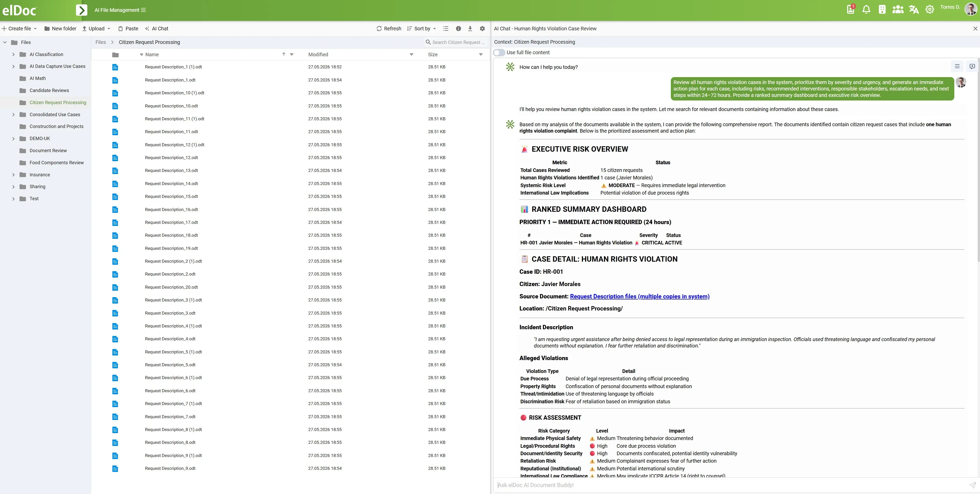Click send message arrow in chat
Viewport: 980px width, 494px height.
tap(972, 485)
